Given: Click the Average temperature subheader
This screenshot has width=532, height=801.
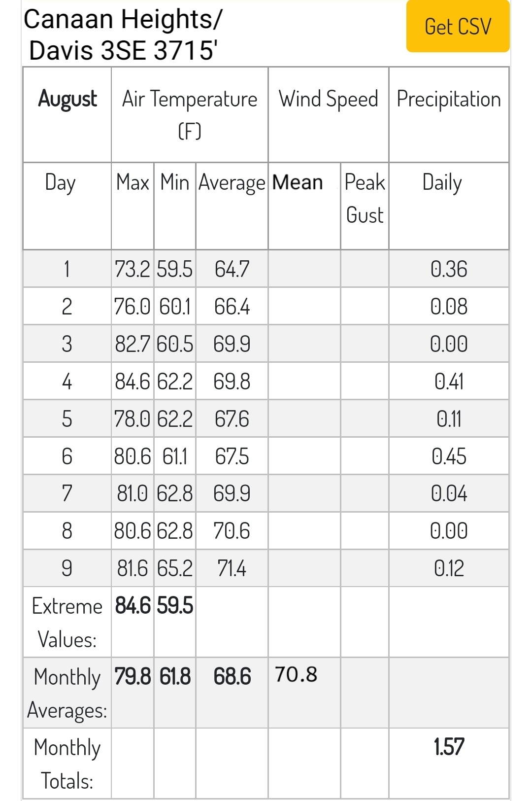Looking at the screenshot, I should 232,183.
